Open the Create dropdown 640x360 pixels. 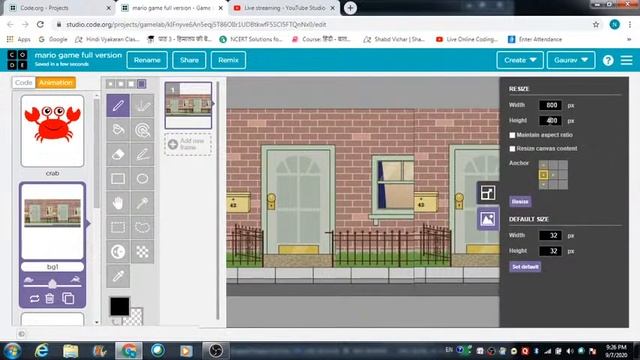(520, 60)
